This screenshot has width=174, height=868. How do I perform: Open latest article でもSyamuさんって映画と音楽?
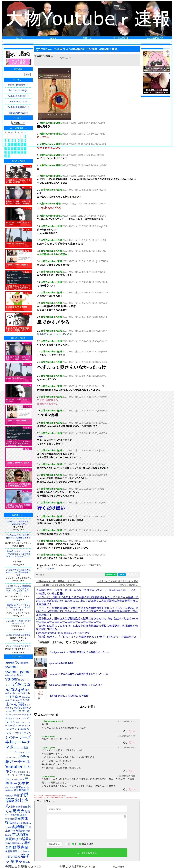tap(79, 652)
